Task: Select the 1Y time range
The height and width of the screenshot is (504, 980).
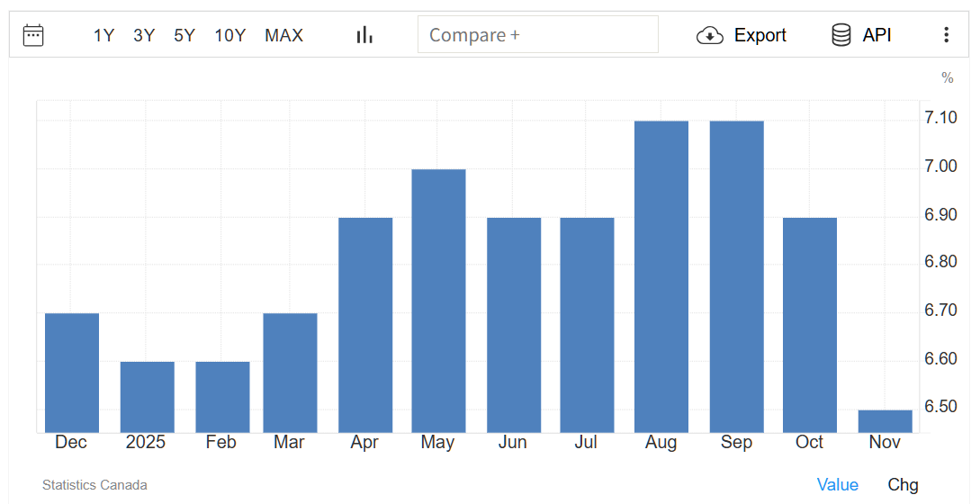Action: coord(103,35)
